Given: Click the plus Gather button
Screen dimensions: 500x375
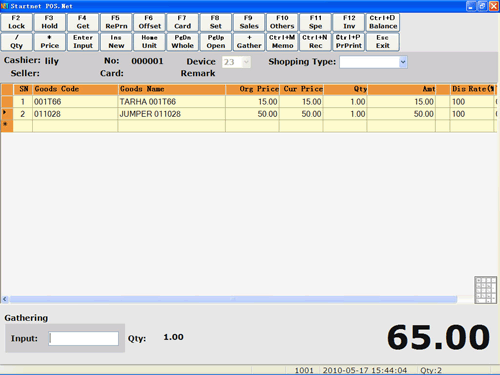Looking at the screenshot, I should pos(249,42).
